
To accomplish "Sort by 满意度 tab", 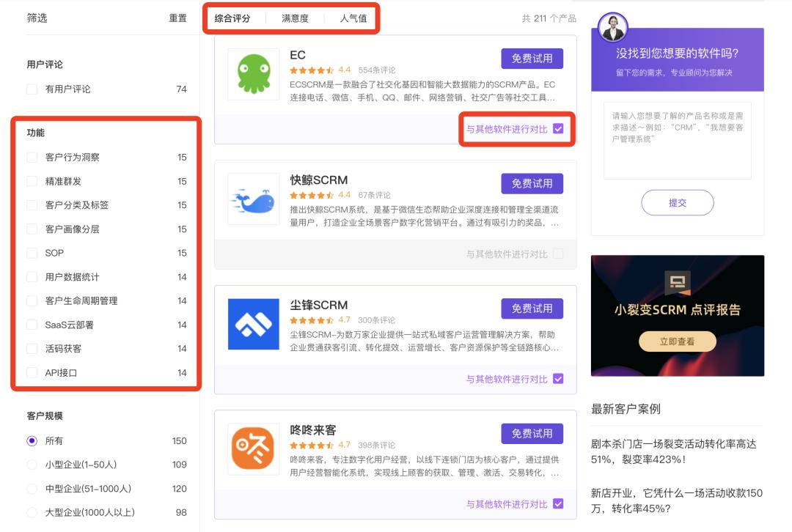I will 295,18.
